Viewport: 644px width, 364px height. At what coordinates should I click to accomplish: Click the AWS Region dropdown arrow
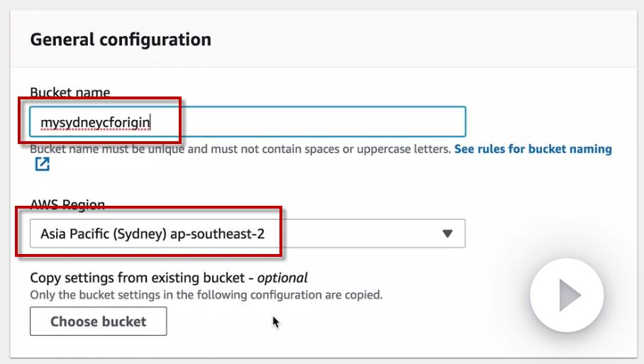pyautogui.click(x=447, y=233)
